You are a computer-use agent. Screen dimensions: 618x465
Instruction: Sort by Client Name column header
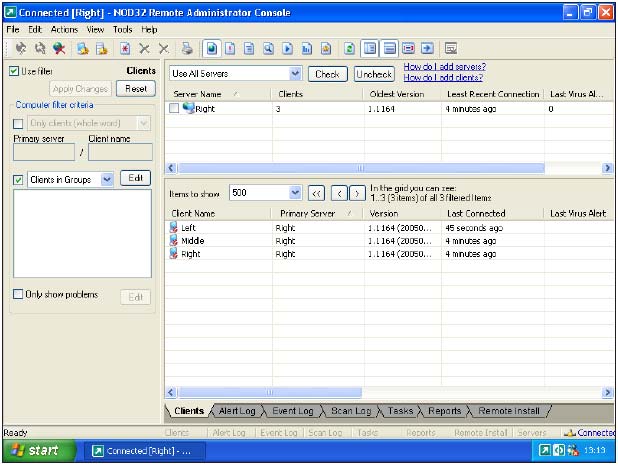(x=218, y=214)
